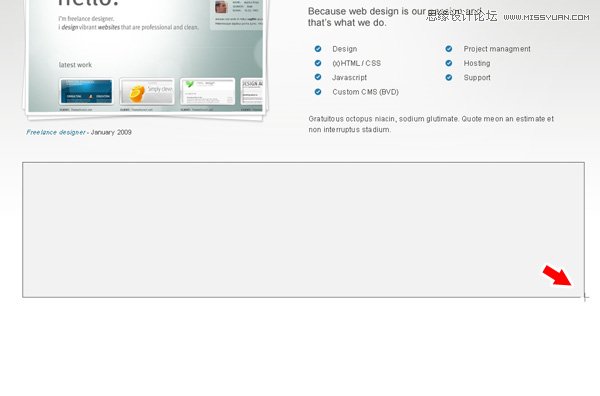Open the Freelance designer link
This screenshot has height=396, width=600.
[x=56, y=132]
